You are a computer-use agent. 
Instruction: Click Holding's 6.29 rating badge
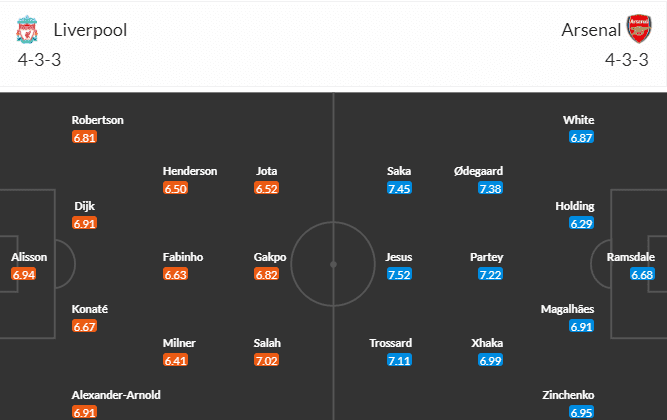pos(582,223)
